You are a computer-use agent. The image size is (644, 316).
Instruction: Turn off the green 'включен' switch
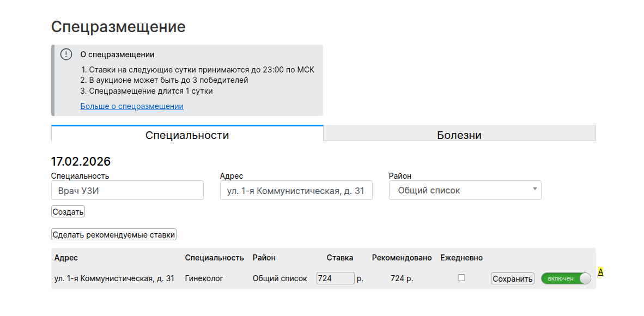pyautogui.click(x=566, y=278)
